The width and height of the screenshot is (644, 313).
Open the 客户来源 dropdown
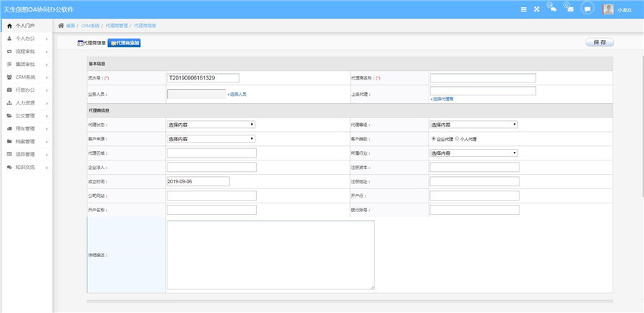pos(210,139)
